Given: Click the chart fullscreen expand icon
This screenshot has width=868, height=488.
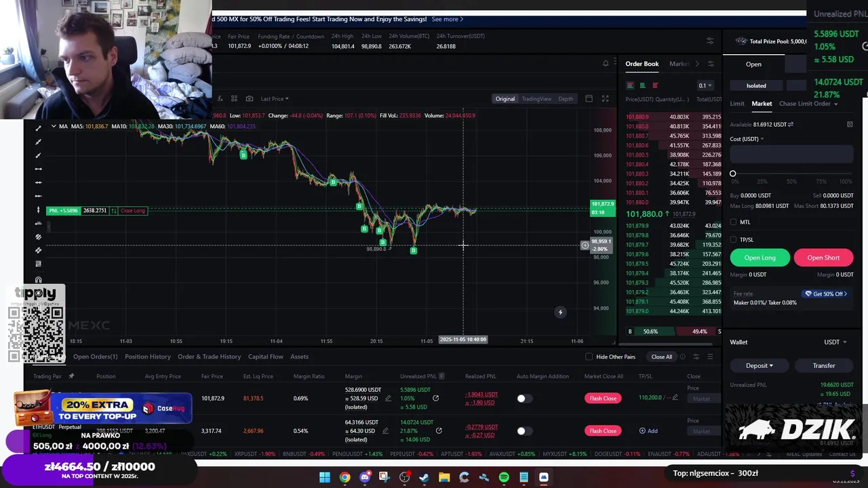Looking at the screenshot, I should pos(605,99).
